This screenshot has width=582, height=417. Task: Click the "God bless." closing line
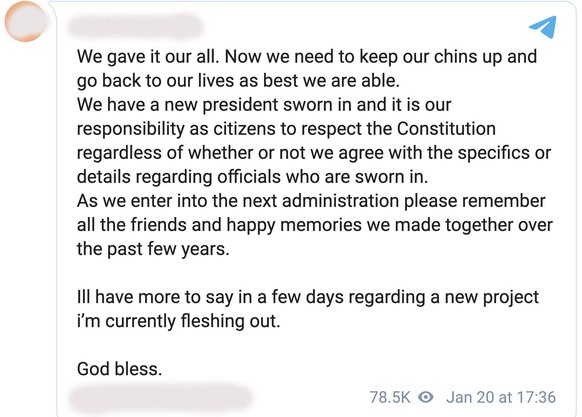click(120, 369)
